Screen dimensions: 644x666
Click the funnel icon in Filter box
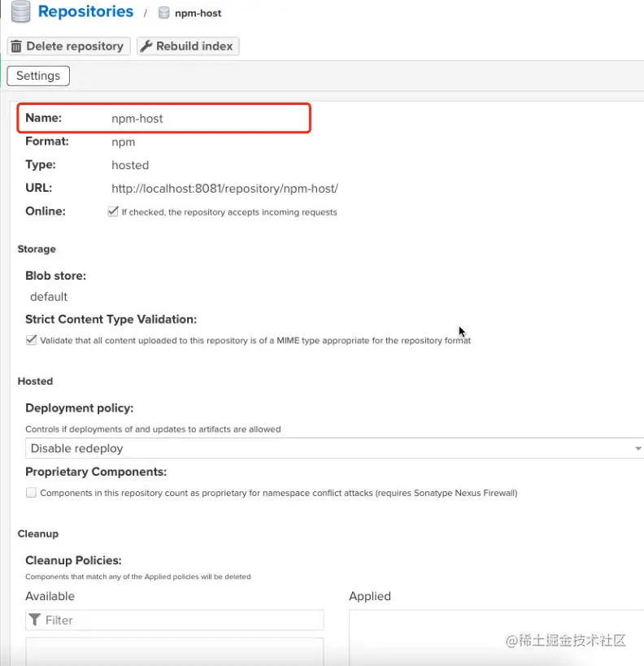pos(34,620)
